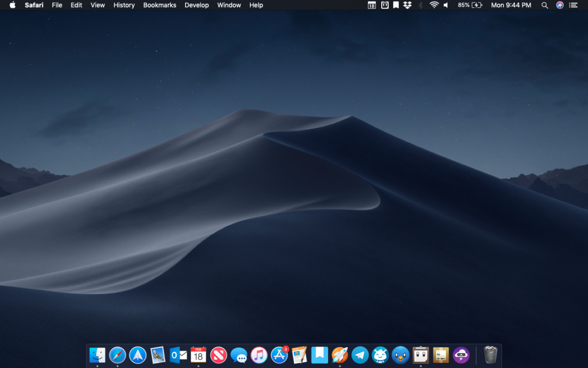Open the Spark mail app icon
This screenshot has width=588, height=368.
point(137,355)
